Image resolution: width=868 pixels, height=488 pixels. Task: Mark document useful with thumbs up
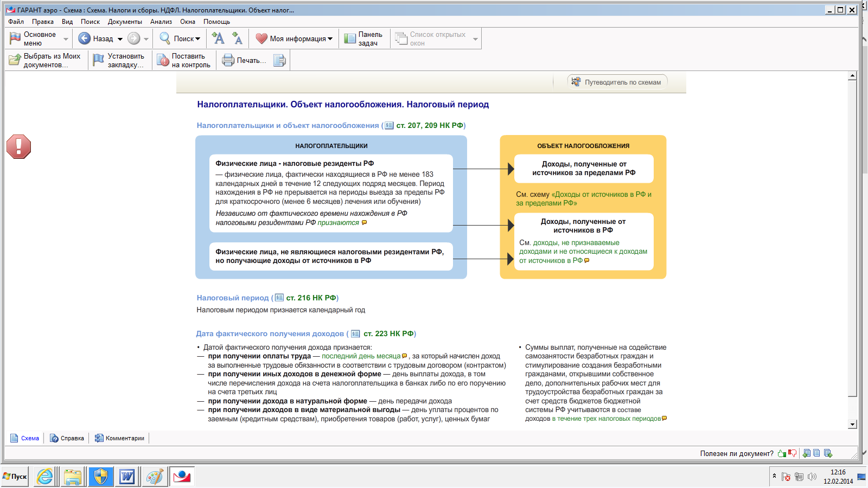coord(782,453)
